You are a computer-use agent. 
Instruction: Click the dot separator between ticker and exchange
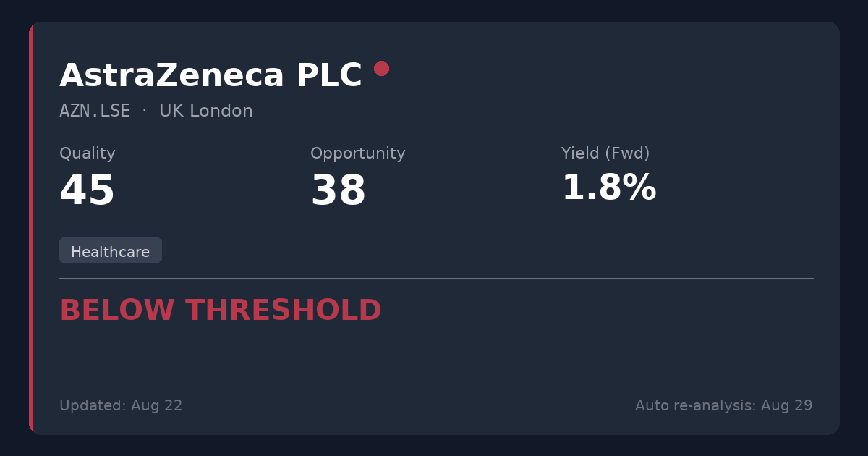(x=145, y=111)
